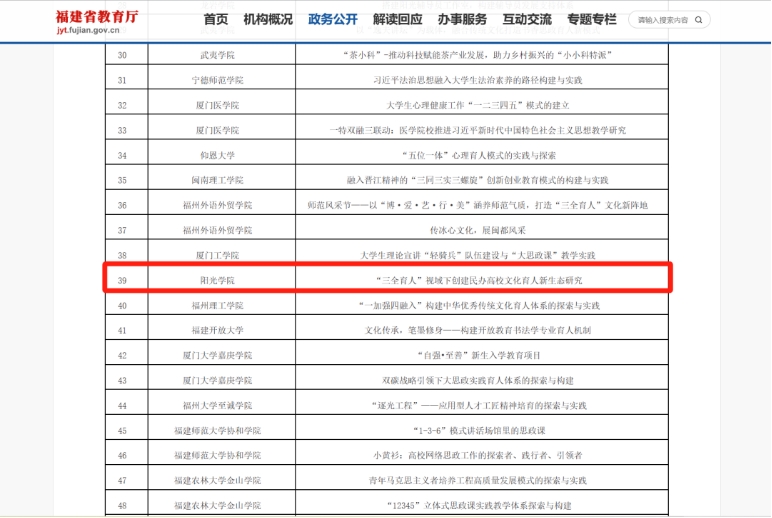The width and height of the screenshot is (772, 518).
Task: Open the 首页 menu item
Action: 215,20
